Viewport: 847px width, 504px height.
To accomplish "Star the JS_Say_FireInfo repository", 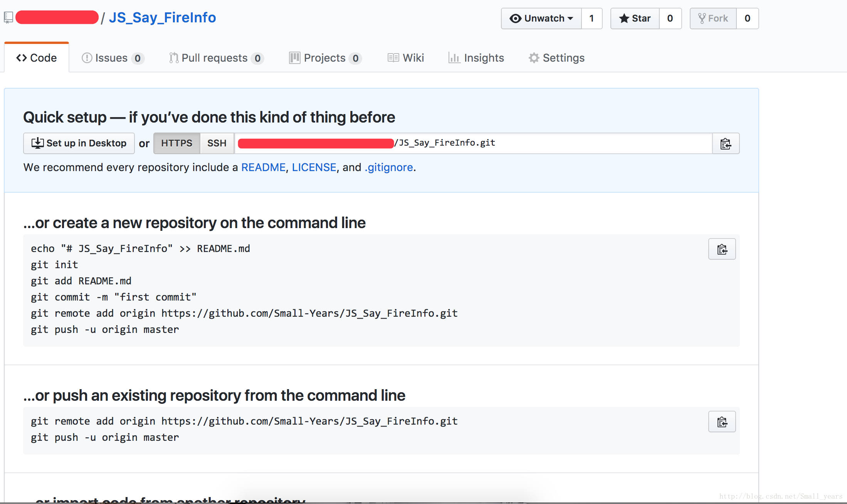I will tap(635, 18).
